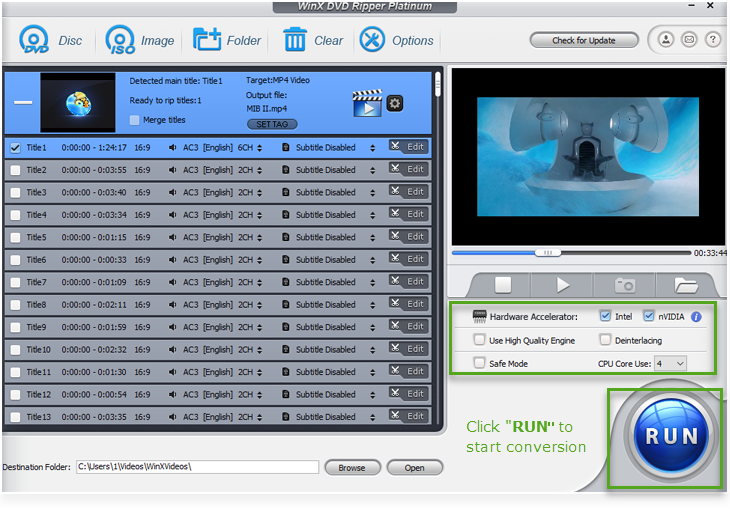730x510 pixels.
Task: Click the scissors Edit button for Title13
Action: coord(409,416)
